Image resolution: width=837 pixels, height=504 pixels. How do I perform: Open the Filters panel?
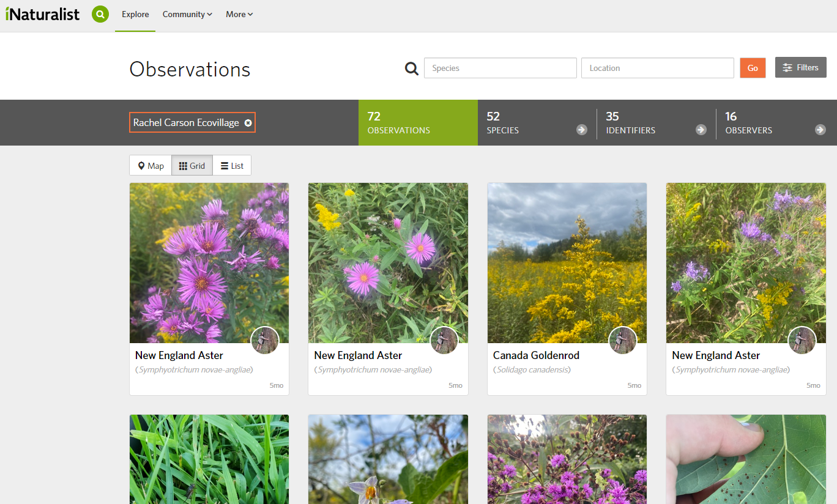pyautogui.click(x=800, y=67)
